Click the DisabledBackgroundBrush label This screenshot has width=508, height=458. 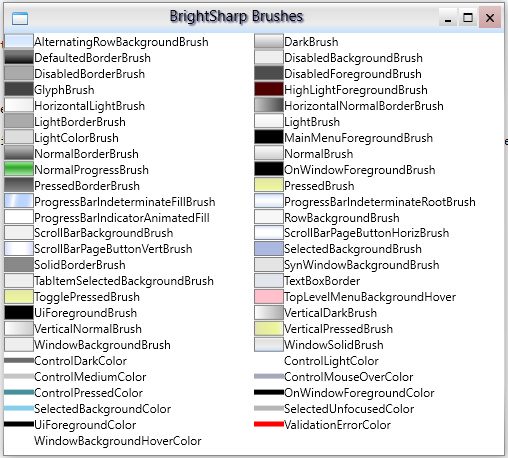[x=353, y=58]
